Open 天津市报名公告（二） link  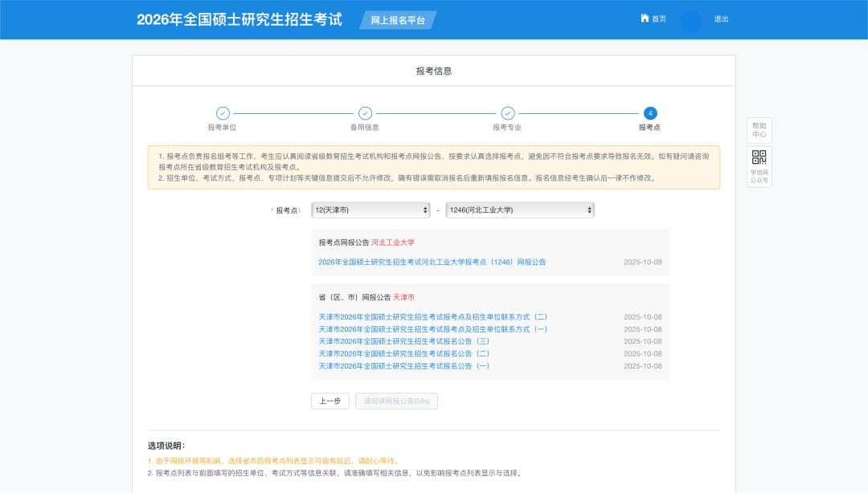[403, 353]
